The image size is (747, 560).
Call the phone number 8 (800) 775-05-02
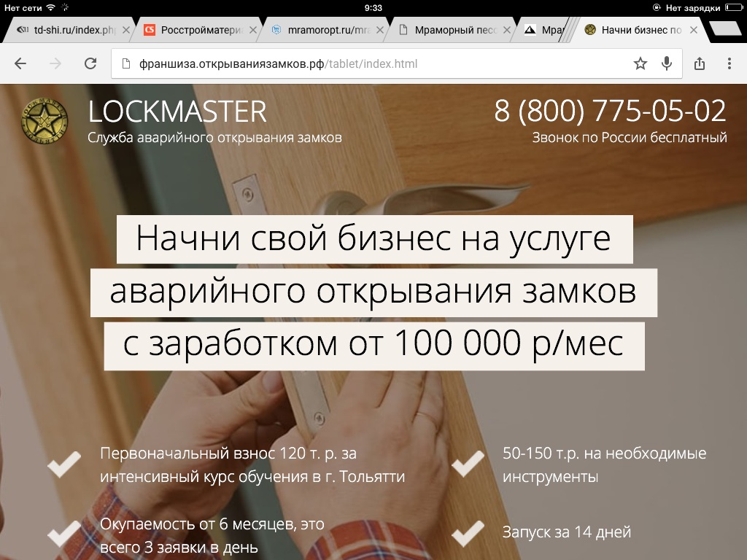610,112
